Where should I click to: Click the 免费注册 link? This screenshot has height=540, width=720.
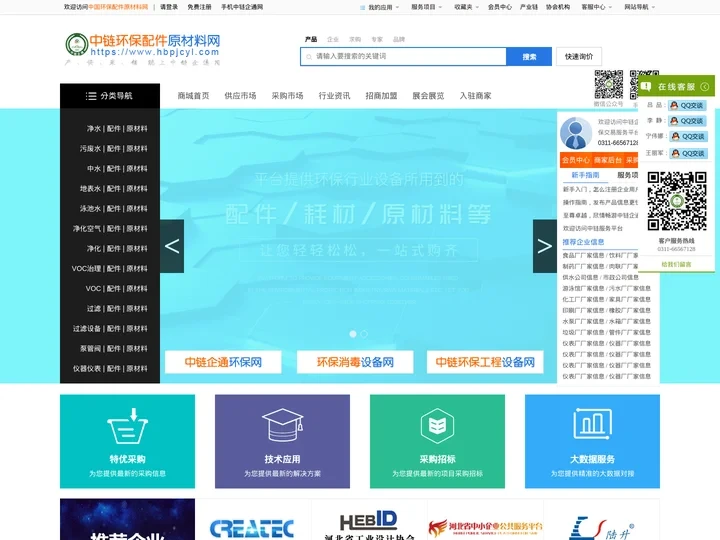199,7
